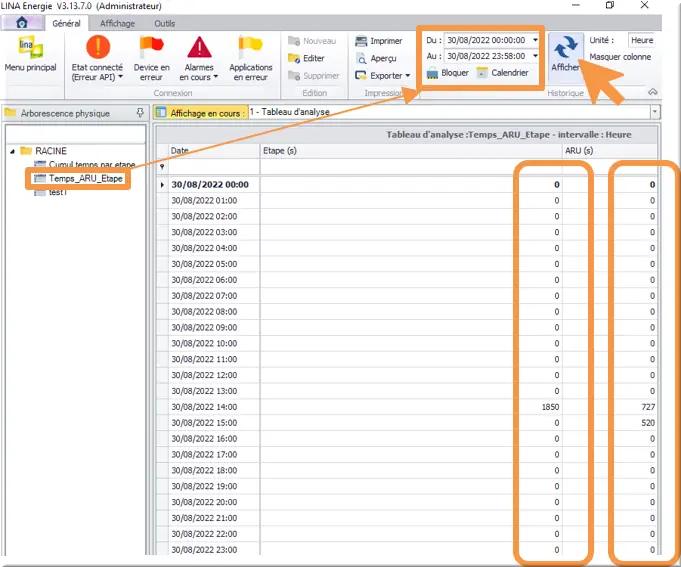Open the Calendrier option
The width and height of the screenshot is (681, 567).
[502, 73]
